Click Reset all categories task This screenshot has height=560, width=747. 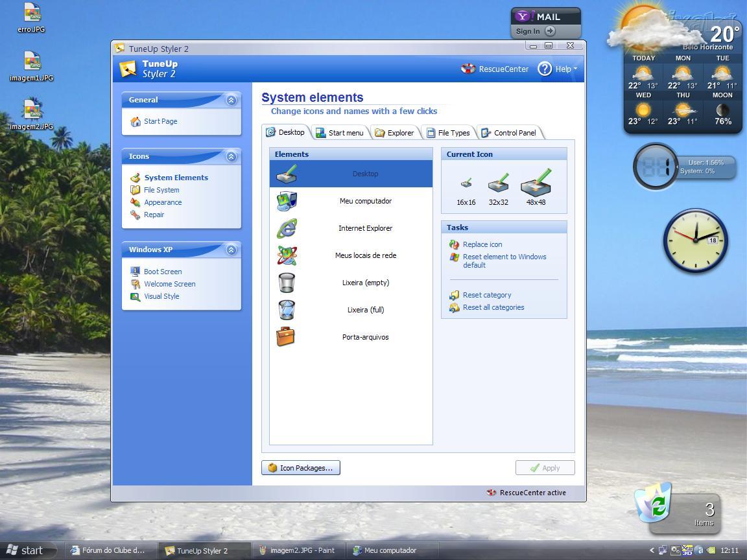coord(493,308)
